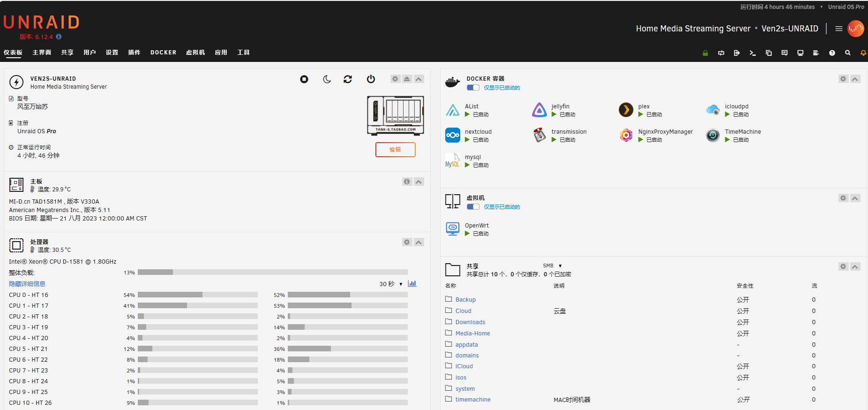
Task: Open the SMB protocol dropdown
Action: coord(552,266)
